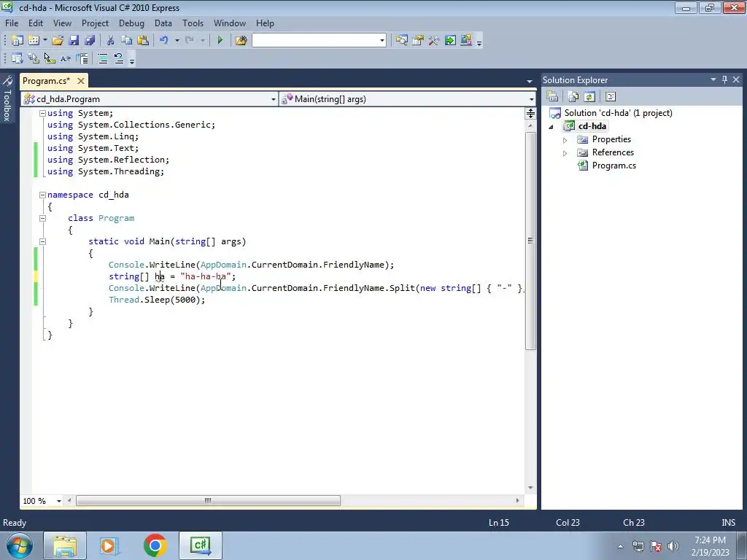Click the Copy toolbar icon
747x560 pixels.
[x=126, y=41]
